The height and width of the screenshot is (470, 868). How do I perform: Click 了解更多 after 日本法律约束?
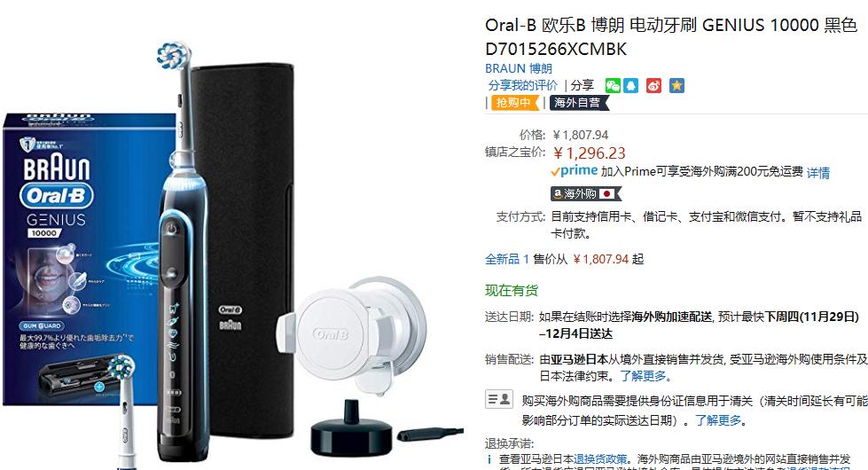[645, 376]
